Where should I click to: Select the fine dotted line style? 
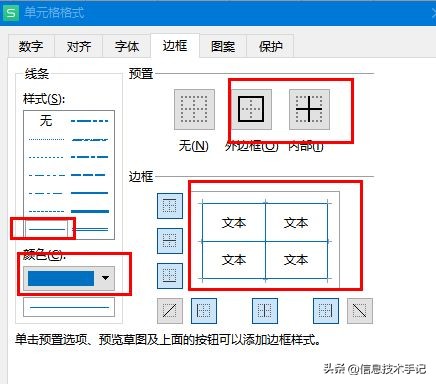click(x=46, y=139)
